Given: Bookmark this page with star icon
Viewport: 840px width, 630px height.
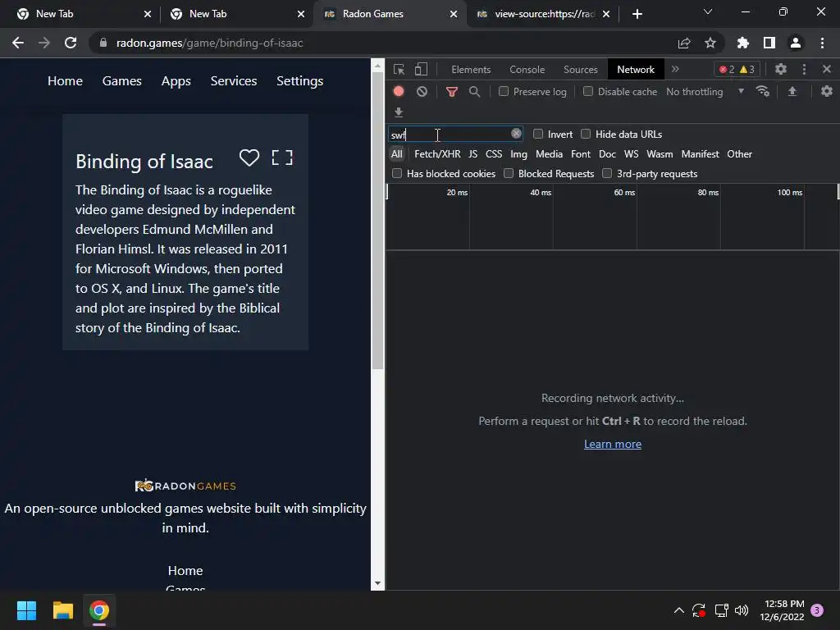Looking at the screenshot, I should (x=710, y=43).
